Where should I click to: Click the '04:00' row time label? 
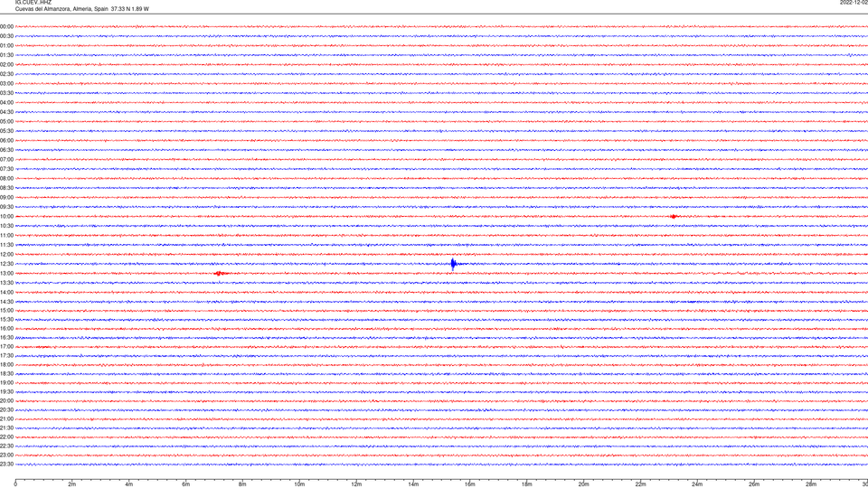click(6, 102)
